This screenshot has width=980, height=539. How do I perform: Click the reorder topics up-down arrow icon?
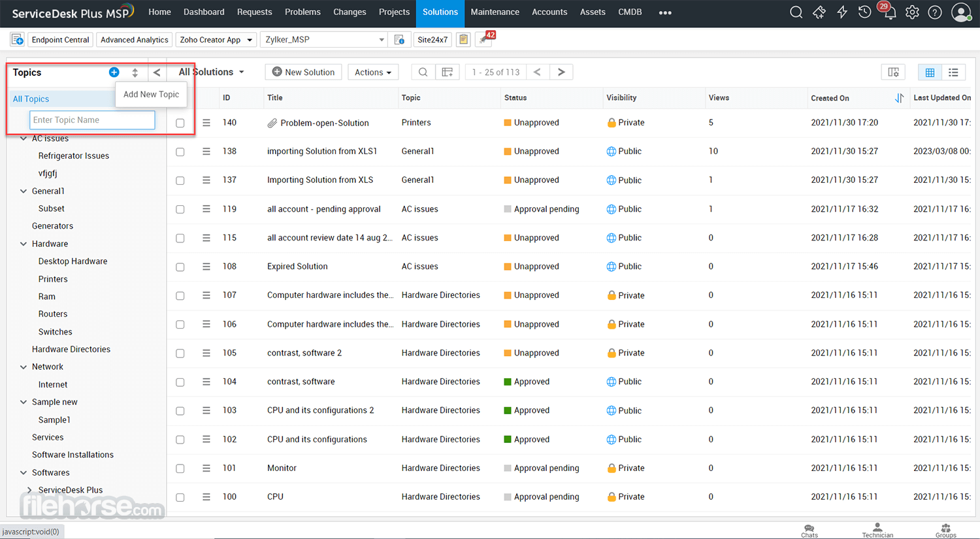point(135,73)
